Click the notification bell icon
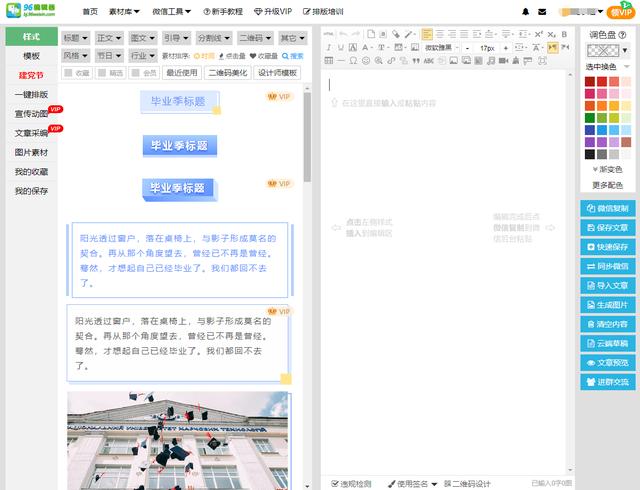 527,11
